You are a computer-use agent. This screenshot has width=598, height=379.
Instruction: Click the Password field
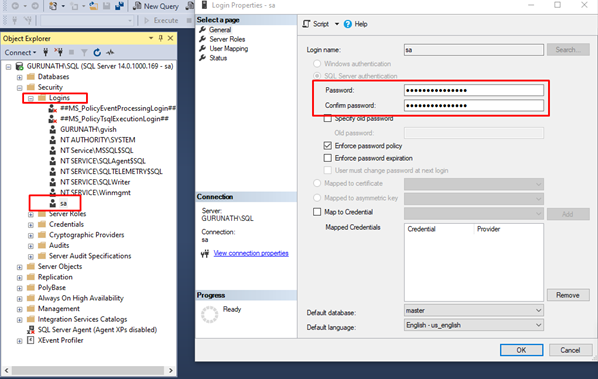474,90
